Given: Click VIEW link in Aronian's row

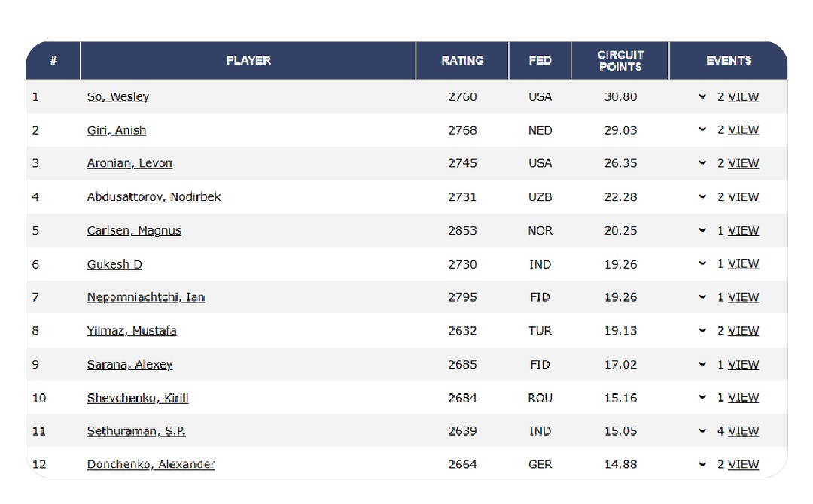Looking at the screenshot, I should pyautogui.click(x=743, y=163).
